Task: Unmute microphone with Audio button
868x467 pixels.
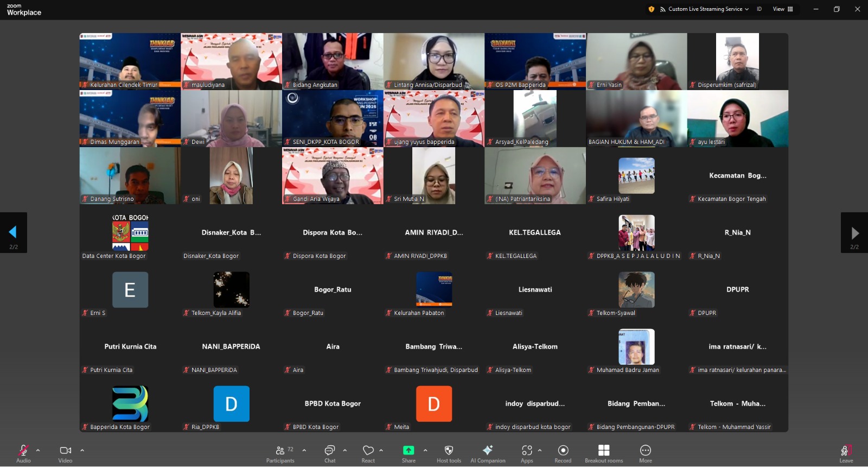Action: (x=23, y=454)
